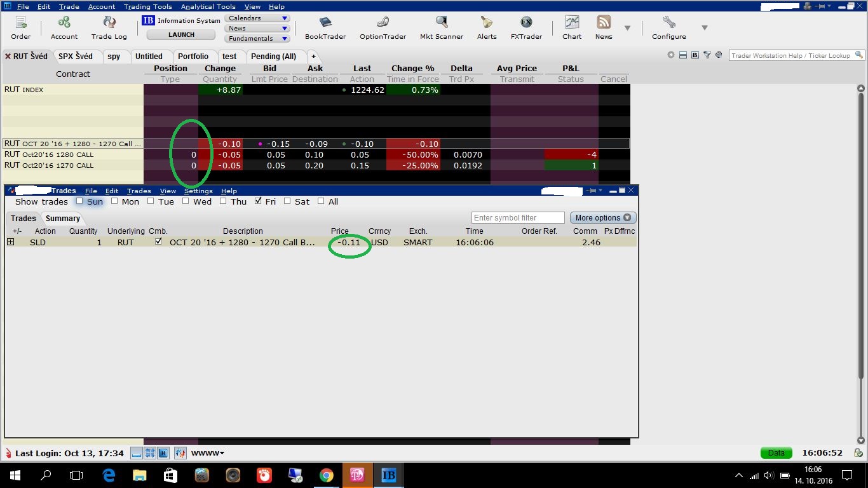Uncheck the Fri show trades checkbox
This screenshot has width=868, height=488.
click(x=258, y=201)
